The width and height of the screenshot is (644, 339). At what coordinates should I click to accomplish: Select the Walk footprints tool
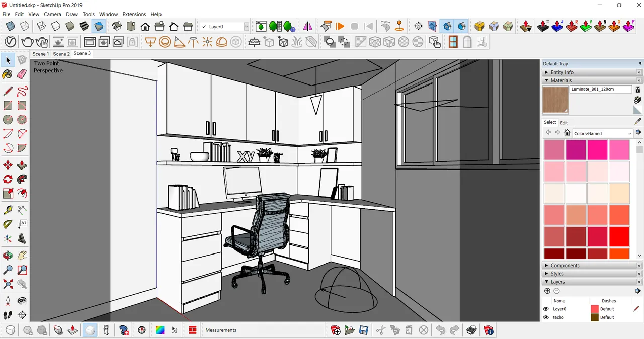(8, 315)
